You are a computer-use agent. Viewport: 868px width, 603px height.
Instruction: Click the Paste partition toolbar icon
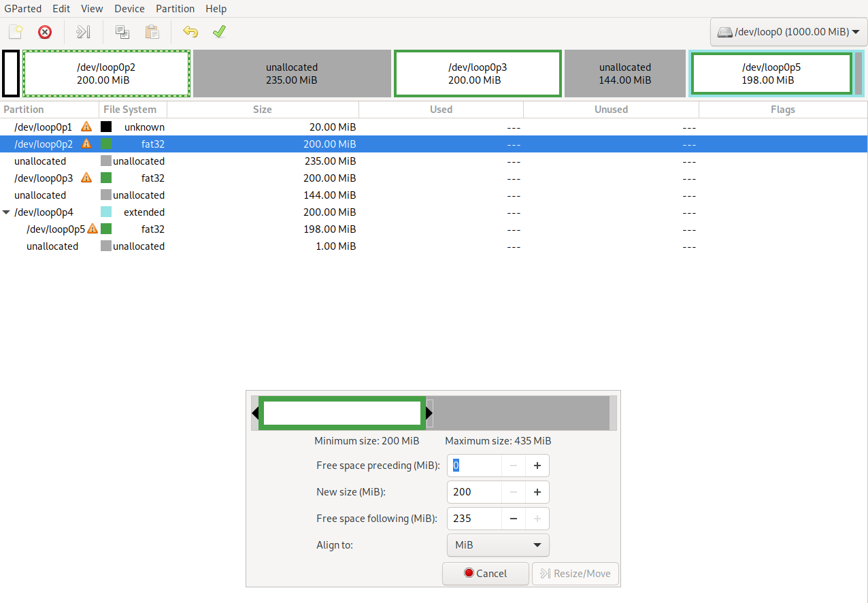tap(152, 32)
